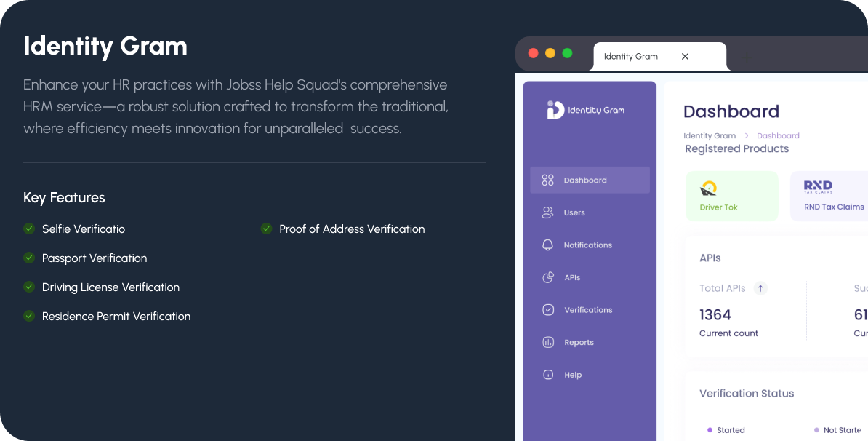The width and height of the screenshot is (868, 441).
Task: Click the Dashboard grid icon in sidebar
Action: coord(548,180)
